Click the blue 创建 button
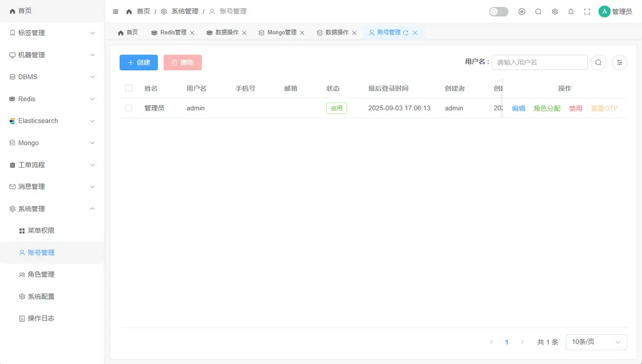The image size is (642, 364). (x=139, y=63)
